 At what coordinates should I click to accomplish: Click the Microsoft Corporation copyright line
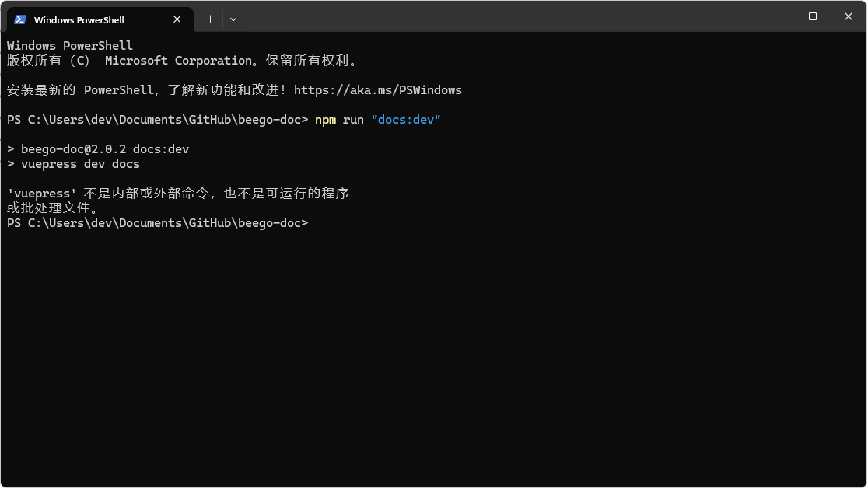(181, 61)
